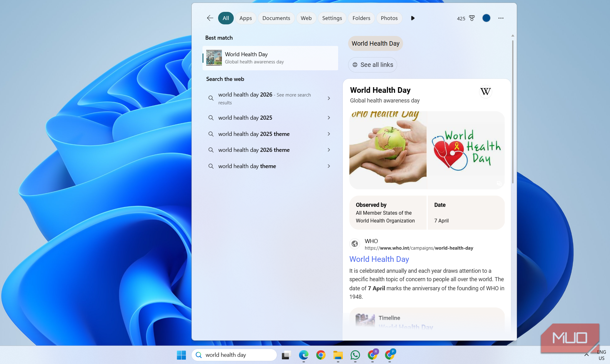Click the Global health awareness day subtitle in preview
Viewport: 610px width, 364px height.
tap(385, 101)
